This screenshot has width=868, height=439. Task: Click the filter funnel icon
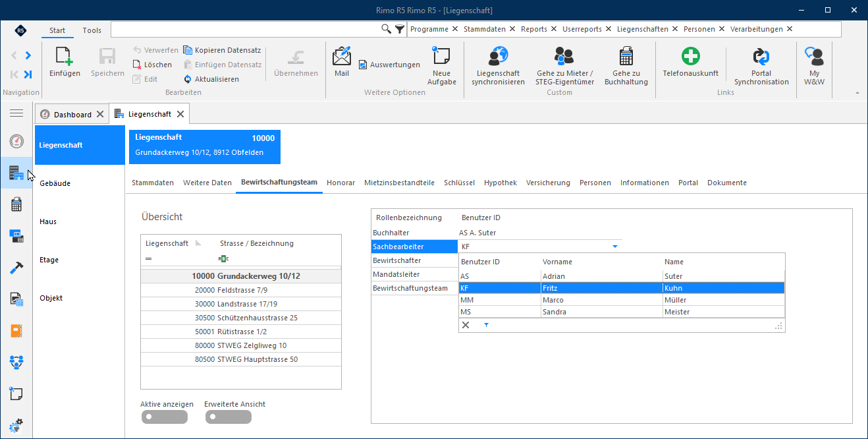pyautogui.click(x=400, y=29)
